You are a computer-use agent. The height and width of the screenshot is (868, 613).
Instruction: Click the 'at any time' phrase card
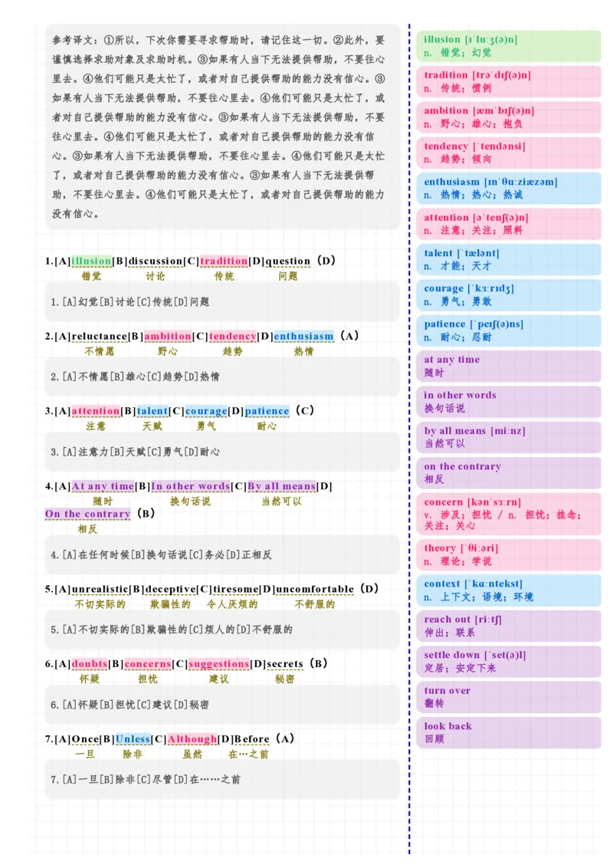(x=508, y=366)
